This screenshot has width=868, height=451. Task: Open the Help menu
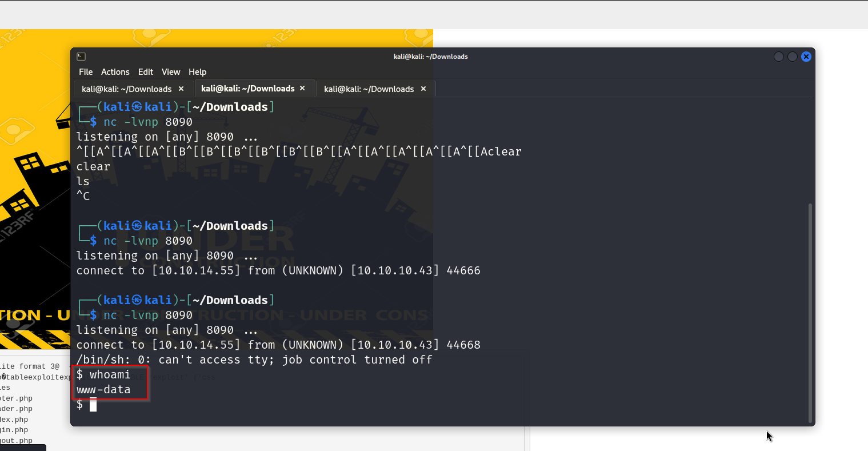[197, 72]
